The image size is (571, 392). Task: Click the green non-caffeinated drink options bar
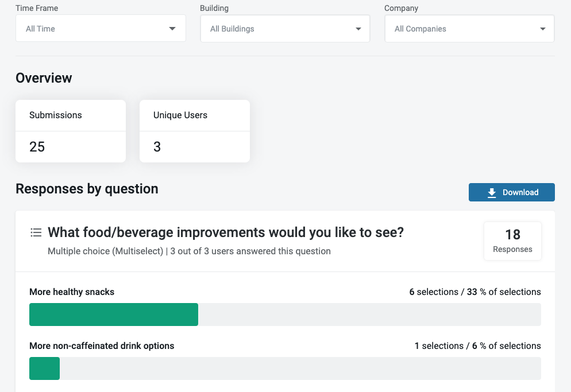coord(45,368)
